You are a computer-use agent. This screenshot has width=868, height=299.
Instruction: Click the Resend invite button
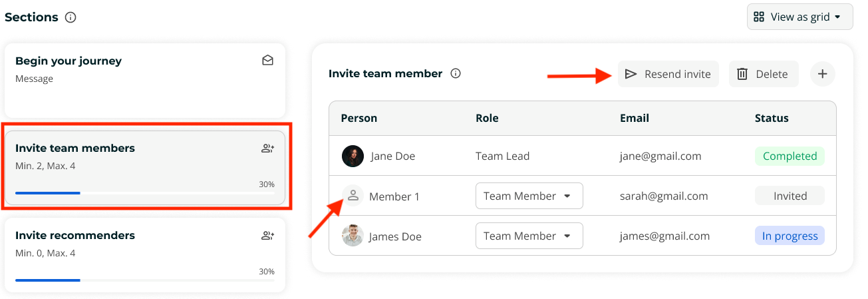668,74
